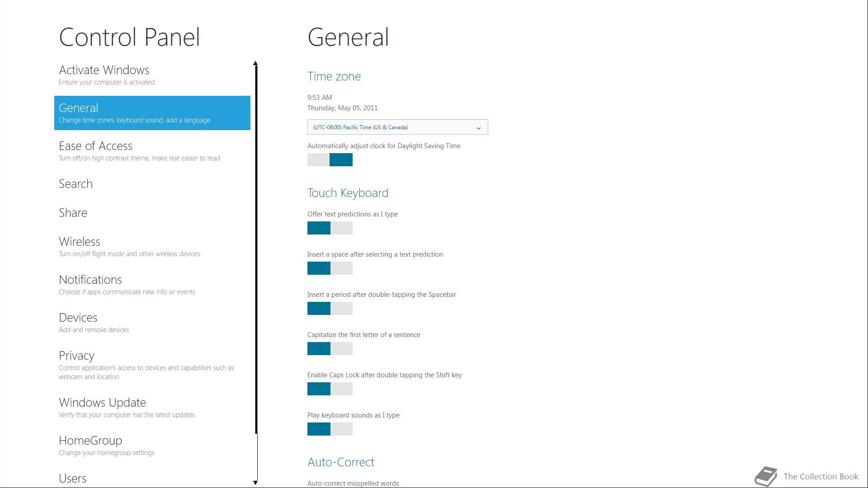Click the scroll up arrow in sidebar
868x488 pixels.
point(255,63)
